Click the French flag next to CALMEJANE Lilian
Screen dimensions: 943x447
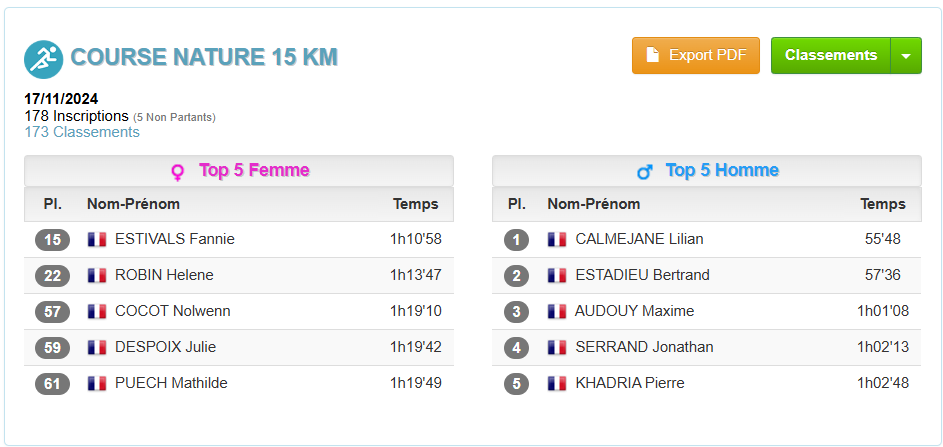557,239
